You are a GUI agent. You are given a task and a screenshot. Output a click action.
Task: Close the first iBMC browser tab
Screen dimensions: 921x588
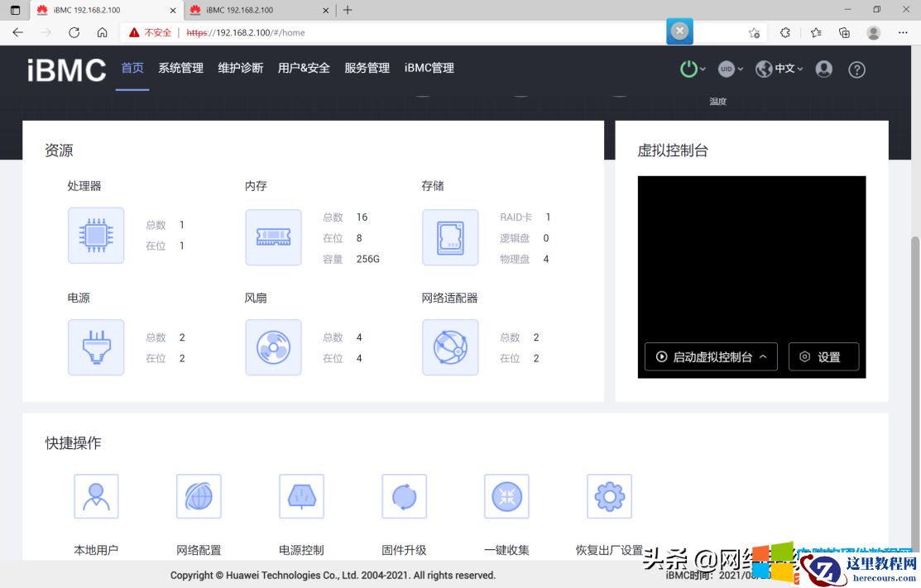173,11
